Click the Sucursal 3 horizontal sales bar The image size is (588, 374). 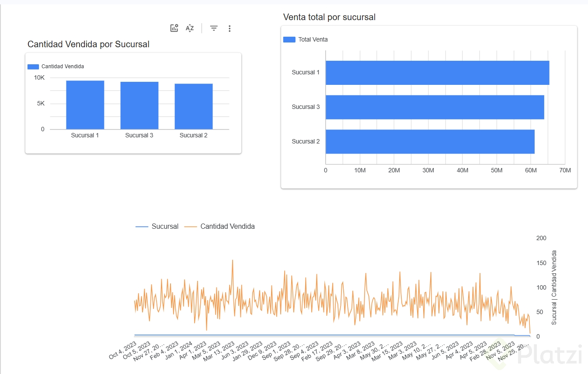(x=435, y=107)
